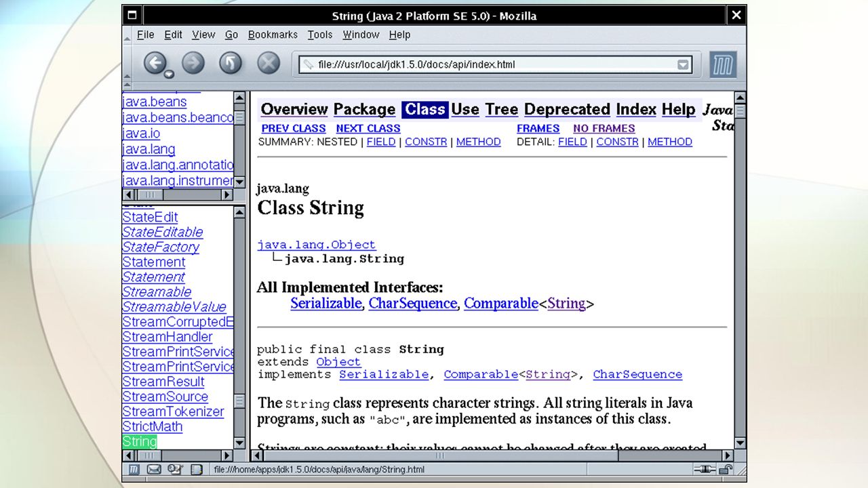Viewport: 868px width, 488px height.
Task: Go back with the Back arrow button
Action: [155, 64]
